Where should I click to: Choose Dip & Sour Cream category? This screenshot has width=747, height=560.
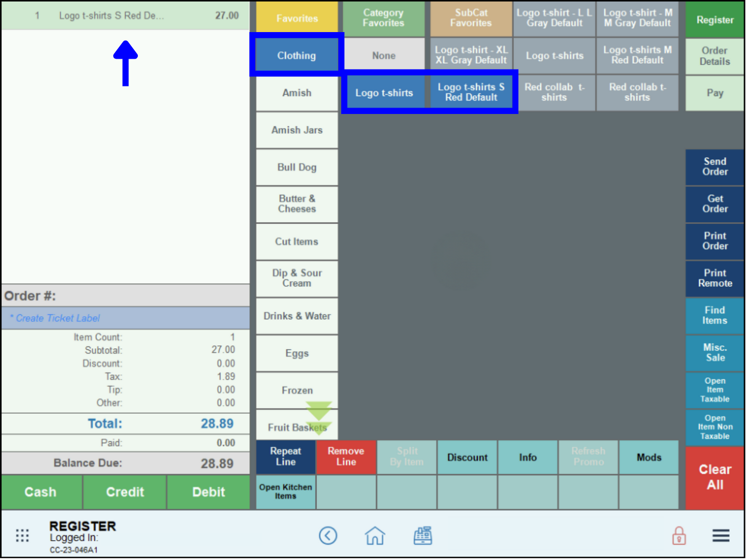pyautogui.click(x=297, y=278)
